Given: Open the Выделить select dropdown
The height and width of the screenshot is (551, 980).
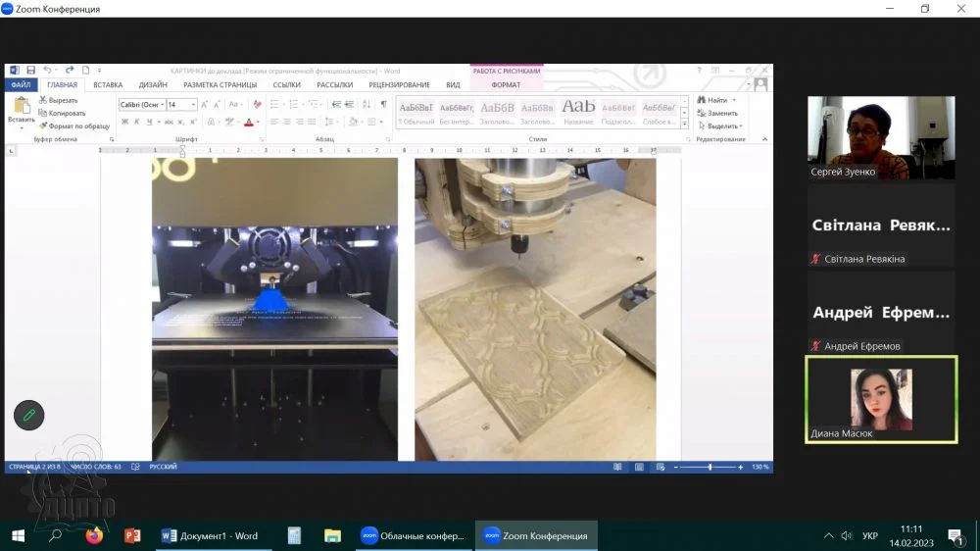Looking at the screenshot, I should point(720,126).
